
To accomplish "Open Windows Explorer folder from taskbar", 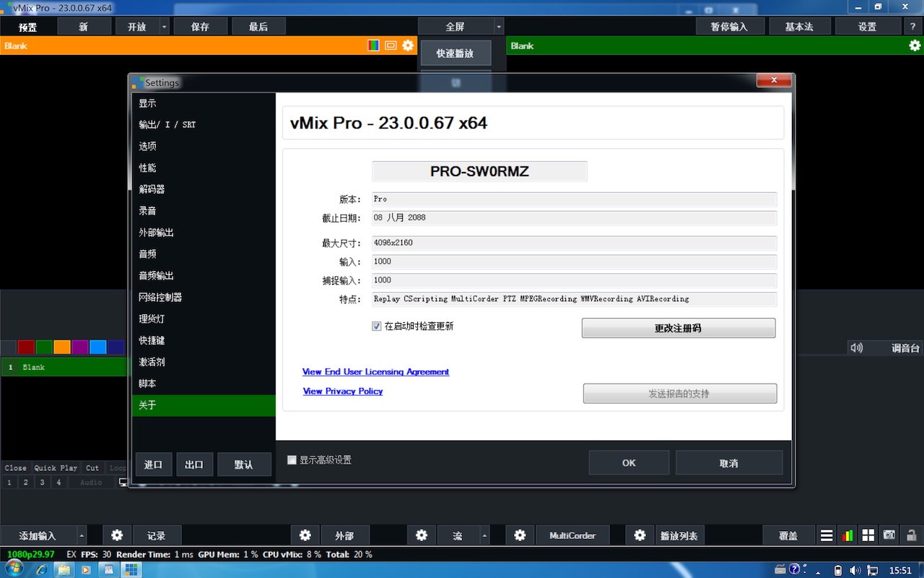I will tap(64, 569).
